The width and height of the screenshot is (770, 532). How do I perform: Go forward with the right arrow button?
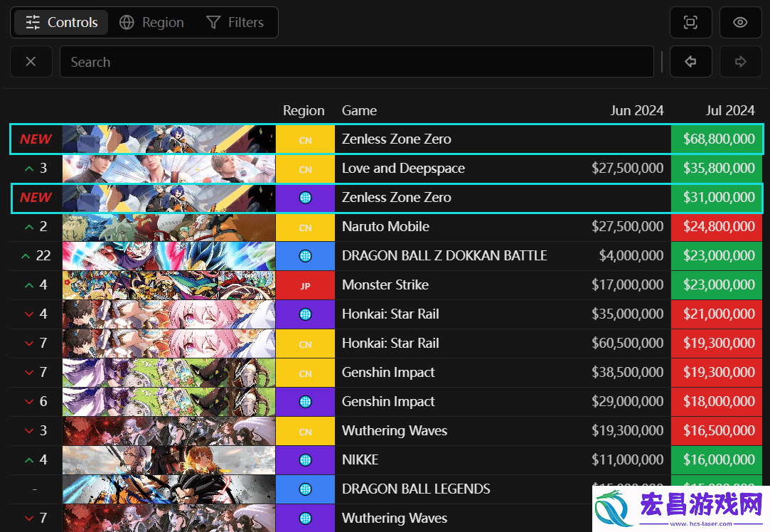point(740,61)
